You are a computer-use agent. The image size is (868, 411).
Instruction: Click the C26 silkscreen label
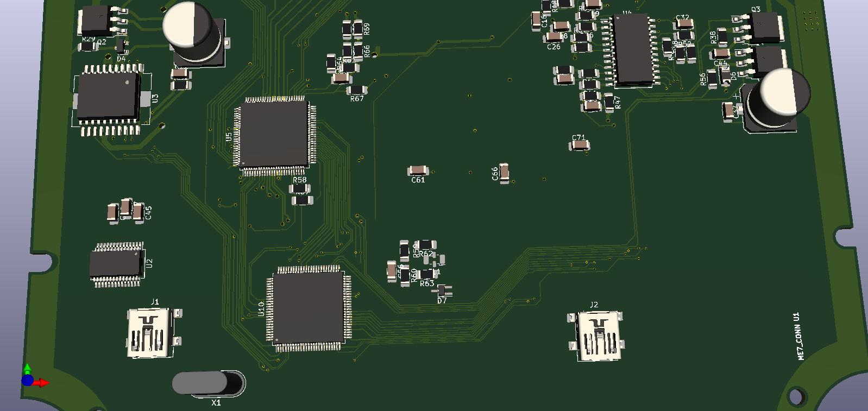(553, 47)
